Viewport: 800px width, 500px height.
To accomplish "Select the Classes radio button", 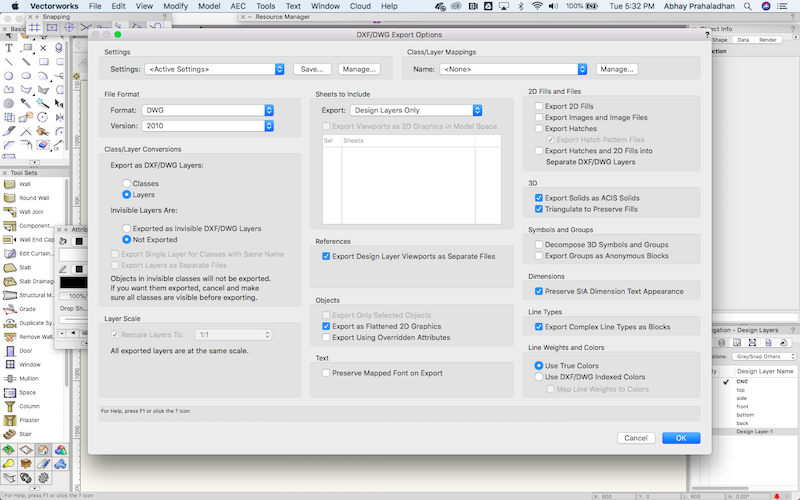I will point(127,183).
